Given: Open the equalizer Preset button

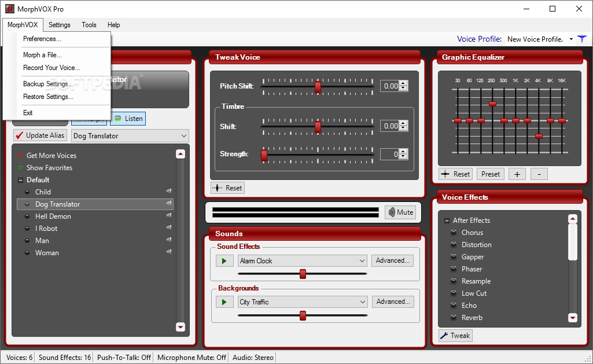Looking at the screenshot, I should click(491, 174).
